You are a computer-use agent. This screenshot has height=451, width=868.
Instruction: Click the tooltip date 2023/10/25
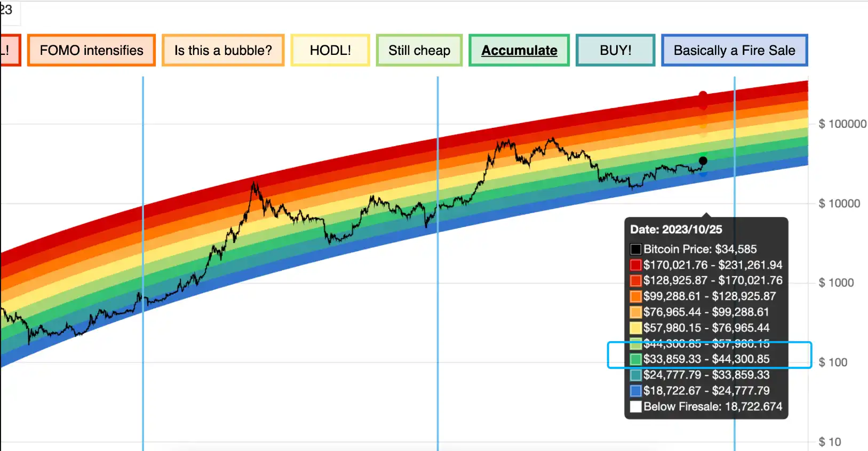(692, 230)
